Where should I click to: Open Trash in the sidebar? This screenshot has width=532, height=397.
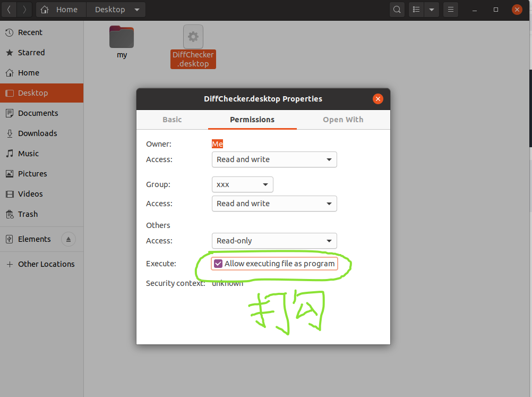[x=28, y=214]
